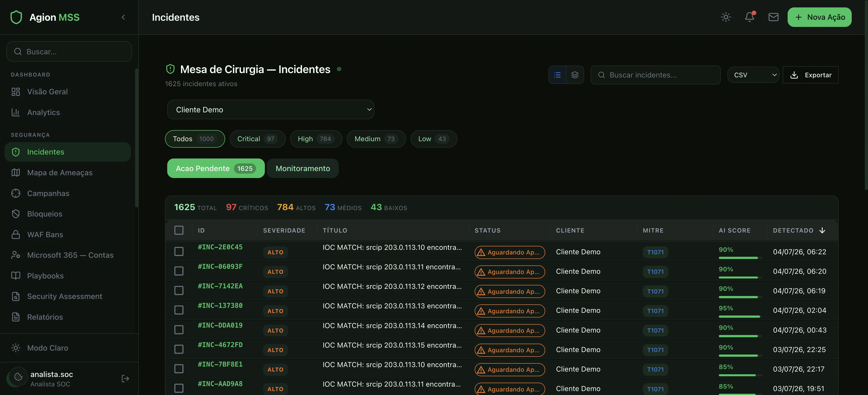Click the Visão Geral dashboard icon

click(x=16, y=92)
